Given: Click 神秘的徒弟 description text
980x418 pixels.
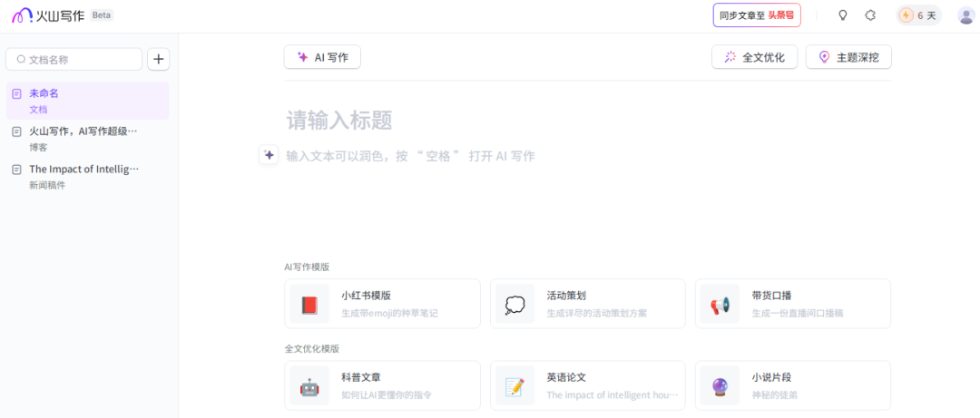Looking at the screenshot, I should tap(774, 395).
